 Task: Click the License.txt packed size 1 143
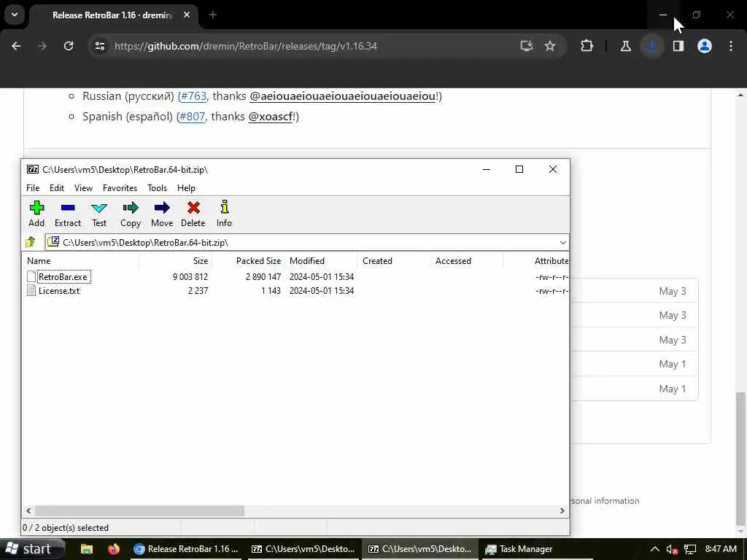(x=271, y=290)
